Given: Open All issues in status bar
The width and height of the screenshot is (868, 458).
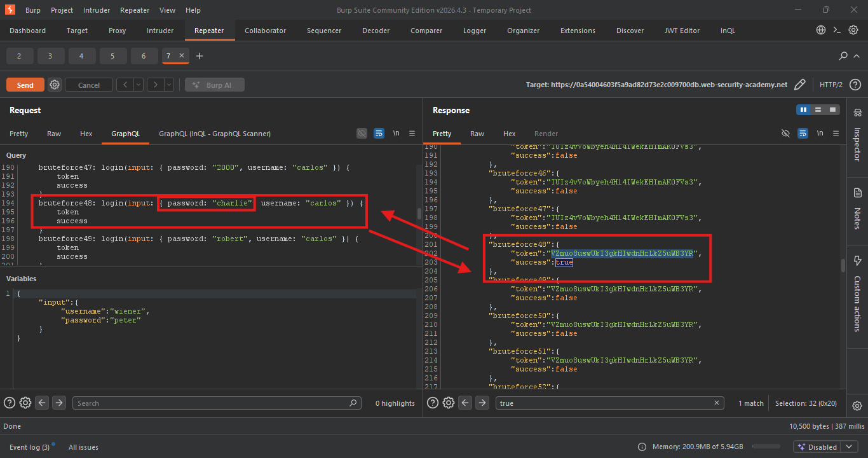Looking at the screenshot, I should pyautogui.click(x=83, y=447).
